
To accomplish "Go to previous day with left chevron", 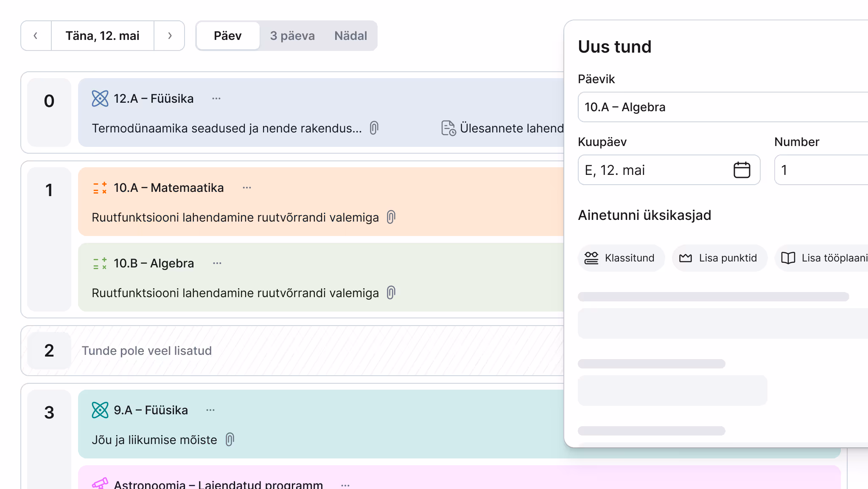I will point(36,36).
